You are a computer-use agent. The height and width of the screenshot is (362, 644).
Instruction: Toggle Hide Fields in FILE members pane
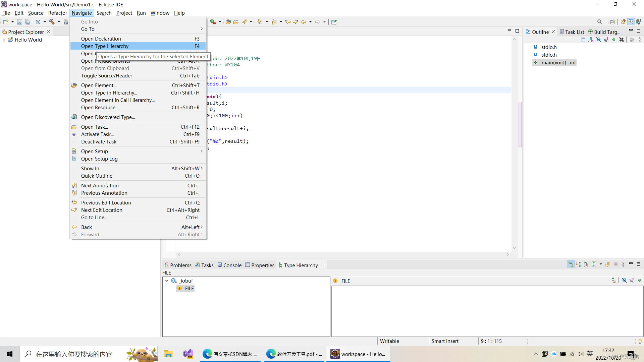point(624,281)
